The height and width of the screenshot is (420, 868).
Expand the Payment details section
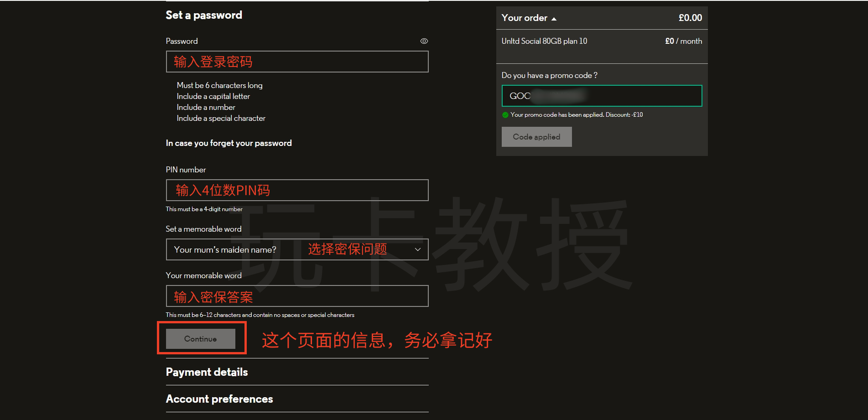207,372
